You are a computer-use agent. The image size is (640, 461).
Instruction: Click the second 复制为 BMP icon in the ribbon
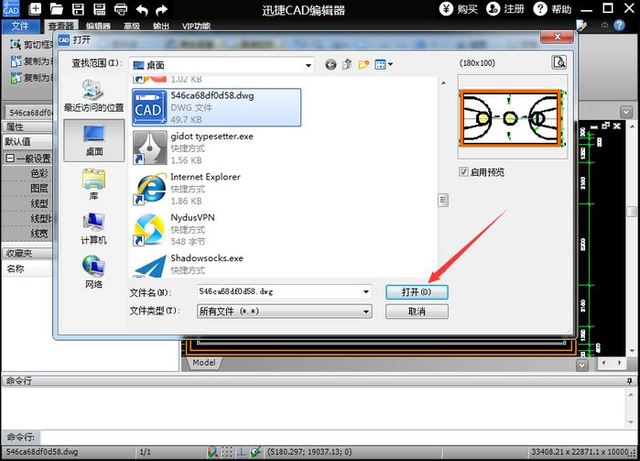pos(16,78)
